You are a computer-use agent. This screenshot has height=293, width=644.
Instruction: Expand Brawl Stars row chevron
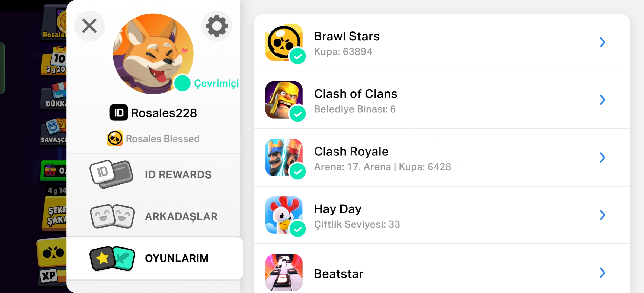click(602, 42)
